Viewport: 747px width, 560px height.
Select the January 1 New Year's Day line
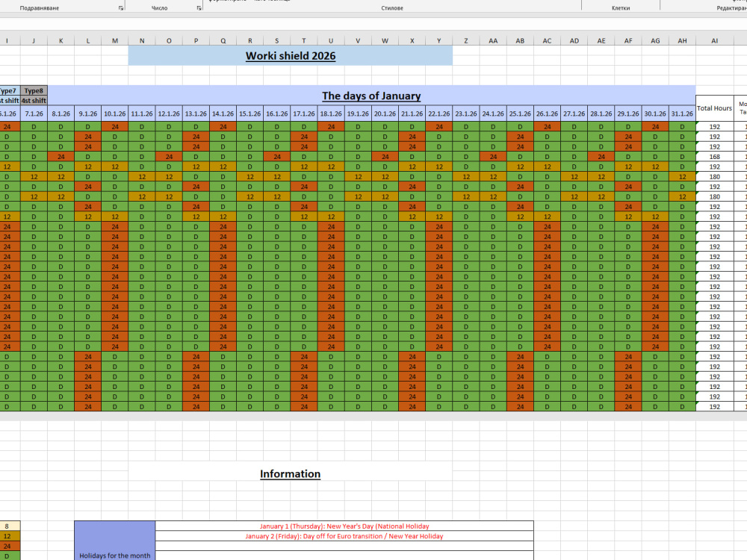(x=344, y=526)
